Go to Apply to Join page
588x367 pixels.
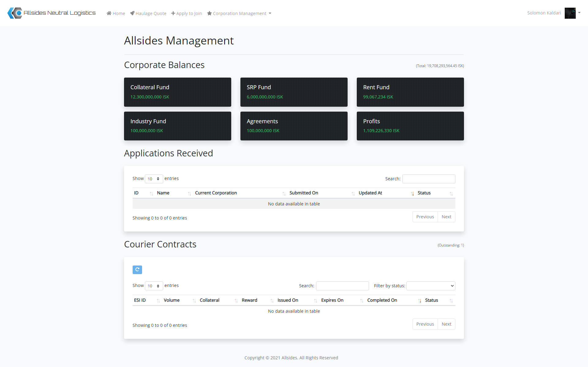[187, 13]
